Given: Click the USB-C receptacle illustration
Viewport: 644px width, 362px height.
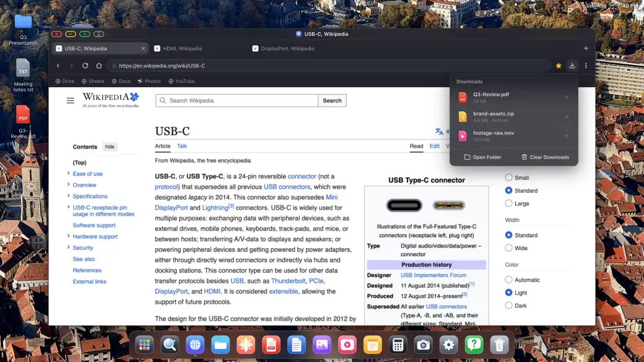Looking at the screenshot, I should (x=404, y=205).
